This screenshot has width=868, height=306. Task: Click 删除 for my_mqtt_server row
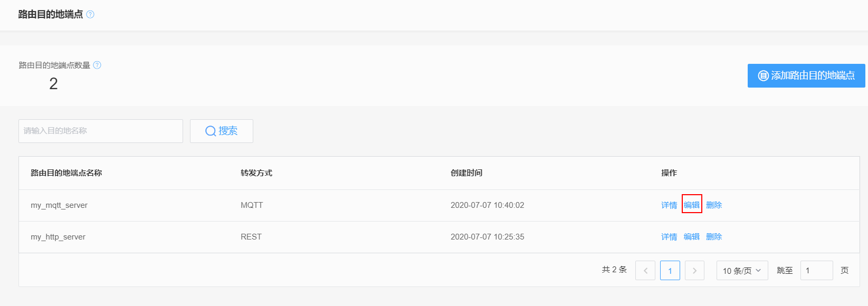pos(714,205)
